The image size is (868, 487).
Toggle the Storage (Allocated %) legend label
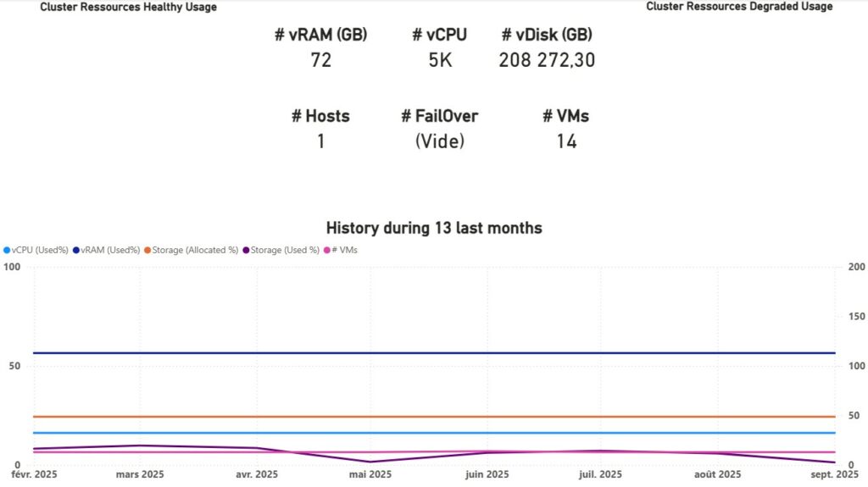195,251
